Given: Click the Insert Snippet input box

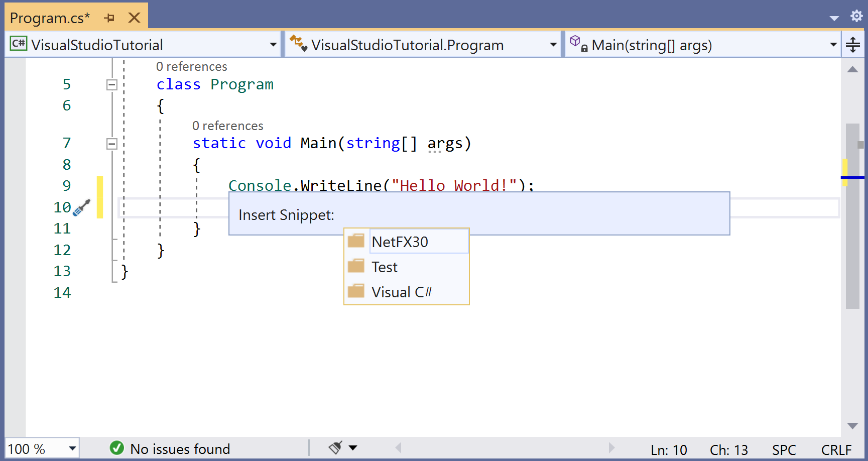Looking at the screenshot, I should pyautogui.click(x=479, y=213).
